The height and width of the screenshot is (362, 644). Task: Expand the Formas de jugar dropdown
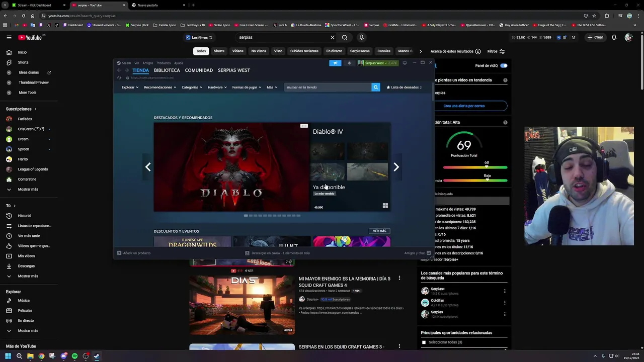247,87
